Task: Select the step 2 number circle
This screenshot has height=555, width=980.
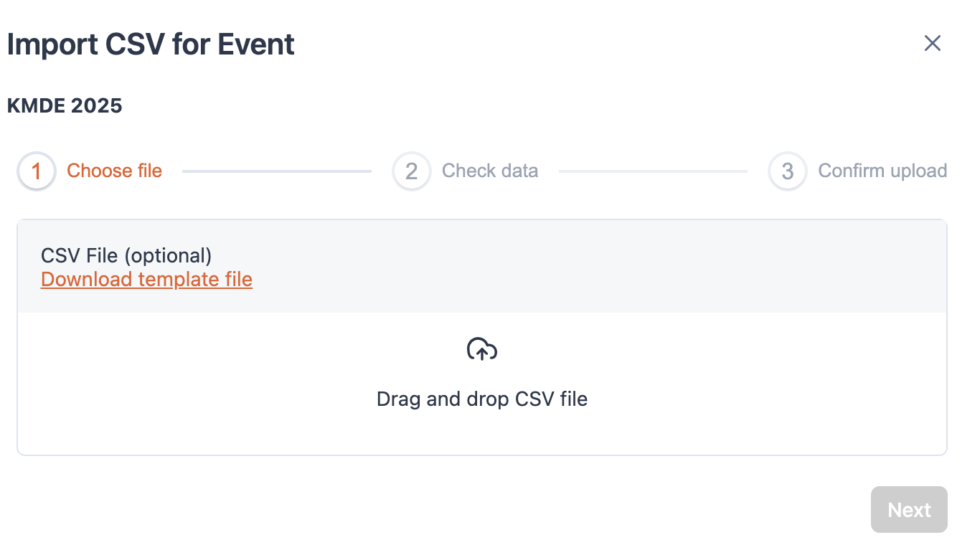Action: 412,171
